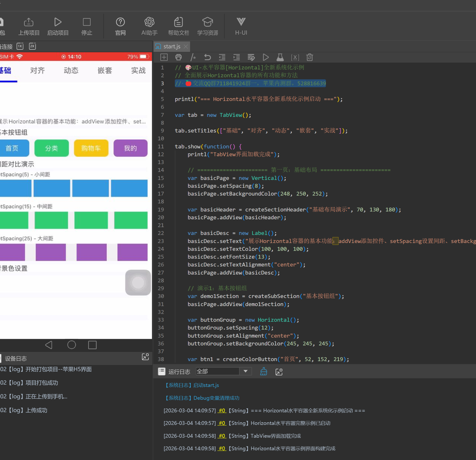Screen dimensions: 476x460
Task: Click the trash refresh icon in toolbar
Action: pyautogui.click(x=310, y=57)
